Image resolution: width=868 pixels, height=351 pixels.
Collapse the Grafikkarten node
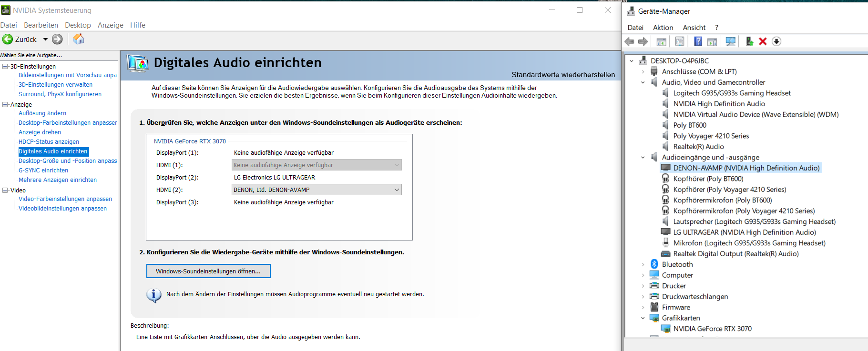[643, 318]
